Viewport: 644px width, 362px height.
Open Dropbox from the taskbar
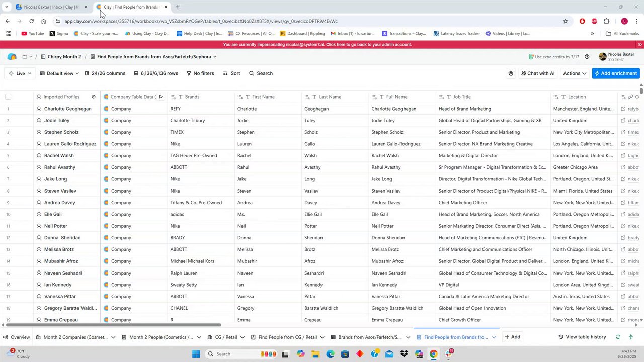click(x=404, y=354)
